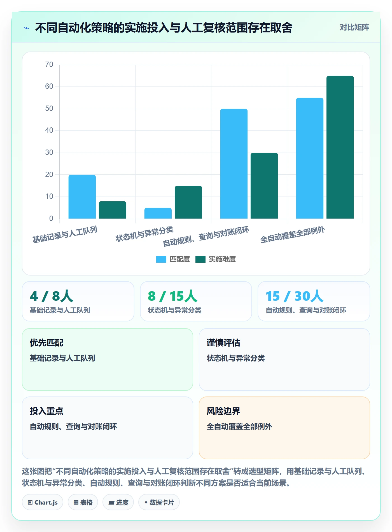Click the 表格 tag chip

(83, 502)
